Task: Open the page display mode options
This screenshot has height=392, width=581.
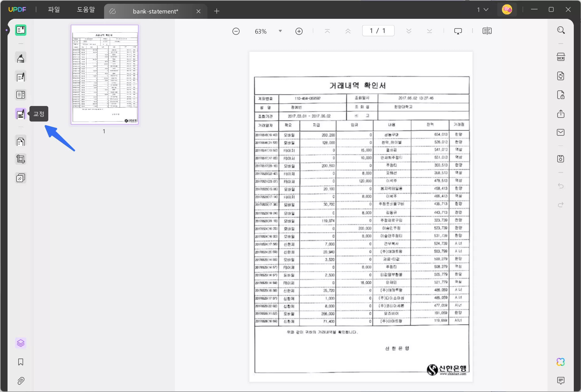Action: (x=487, y=31)
